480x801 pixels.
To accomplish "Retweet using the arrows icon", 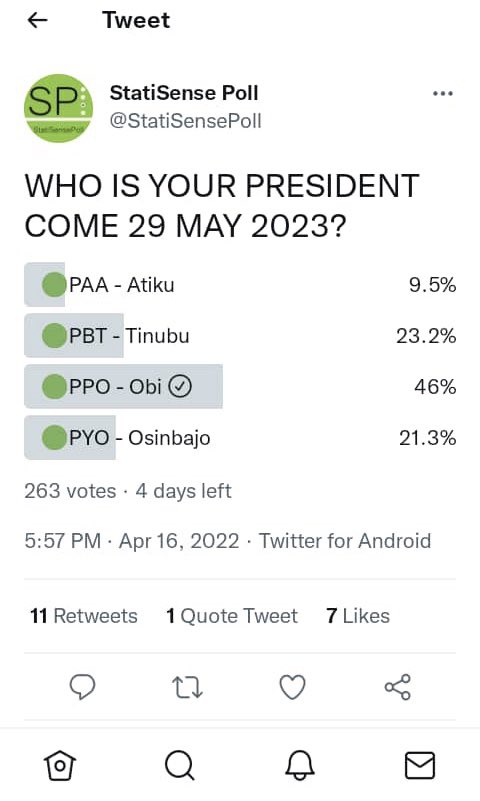I will pyautogui.click(x=187, y=687).
